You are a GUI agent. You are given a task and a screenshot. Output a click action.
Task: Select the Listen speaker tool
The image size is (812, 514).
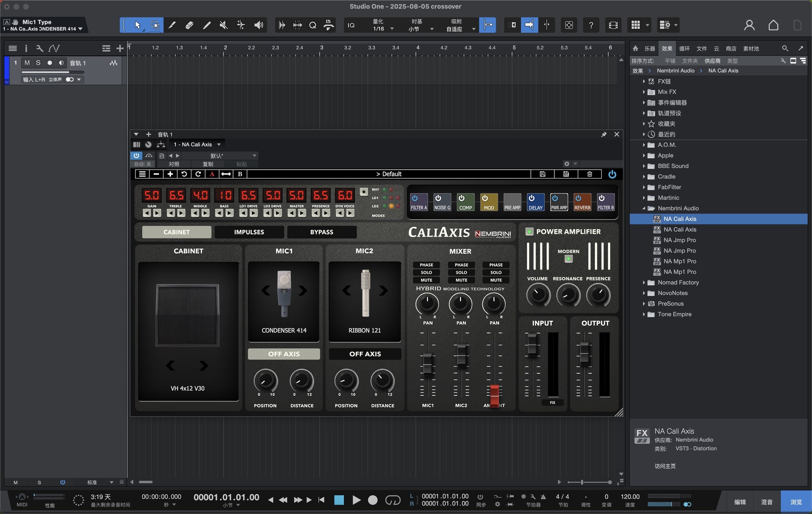point(258,25)
